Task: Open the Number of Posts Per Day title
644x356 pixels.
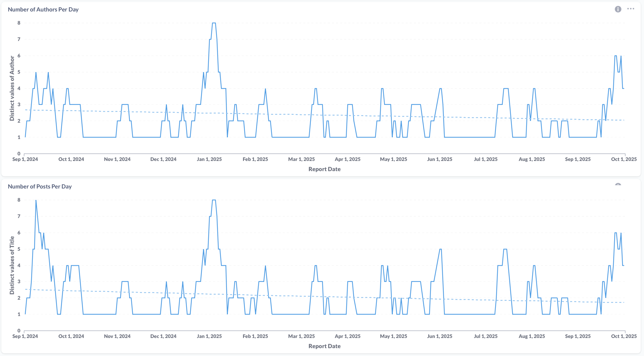Action: point(40,187)
